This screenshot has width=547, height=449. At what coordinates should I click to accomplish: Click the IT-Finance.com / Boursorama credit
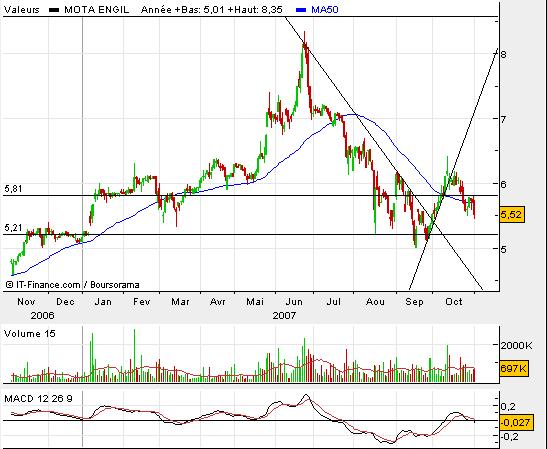[x=73, y=285]
